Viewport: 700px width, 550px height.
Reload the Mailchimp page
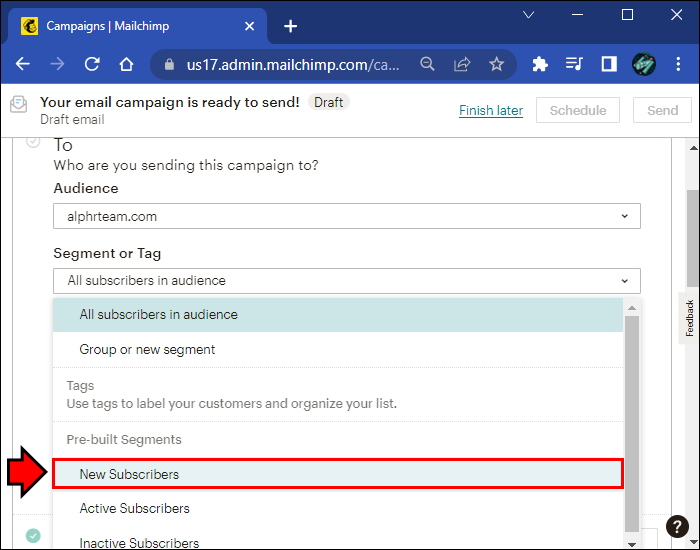pyautogui.click(x=92, y=64)
